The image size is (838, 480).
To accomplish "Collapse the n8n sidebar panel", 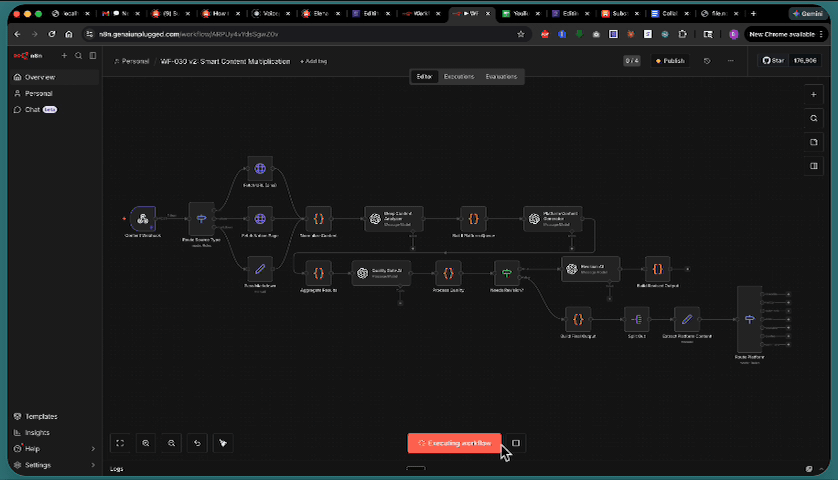I will pyautogui.click(x=93, y=56).
